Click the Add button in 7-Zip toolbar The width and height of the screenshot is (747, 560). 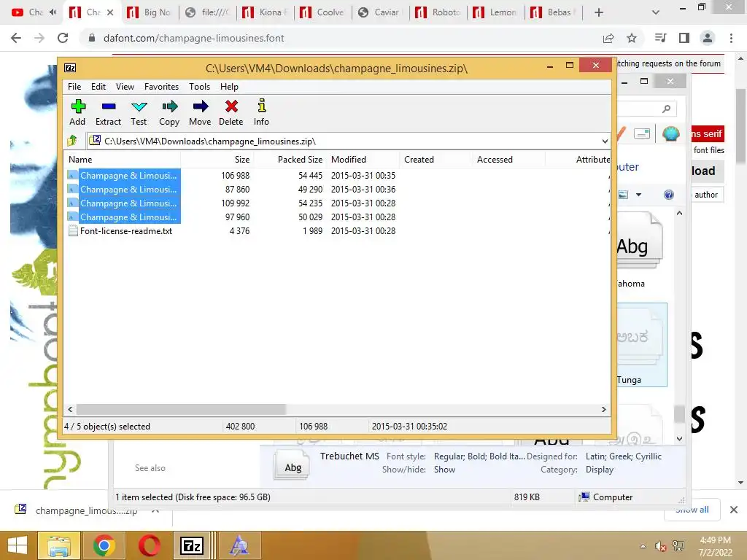coord(77,112)
